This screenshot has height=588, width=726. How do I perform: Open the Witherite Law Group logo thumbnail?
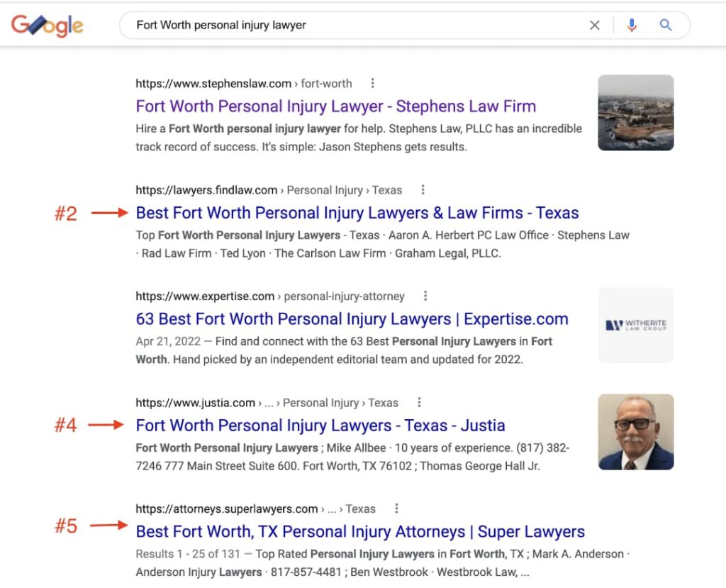636,326
